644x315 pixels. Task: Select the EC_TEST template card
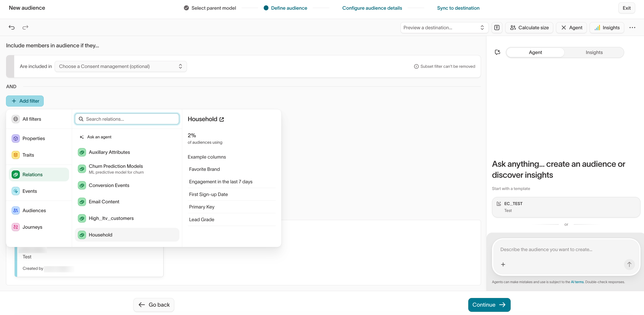(x=566, y=207)
